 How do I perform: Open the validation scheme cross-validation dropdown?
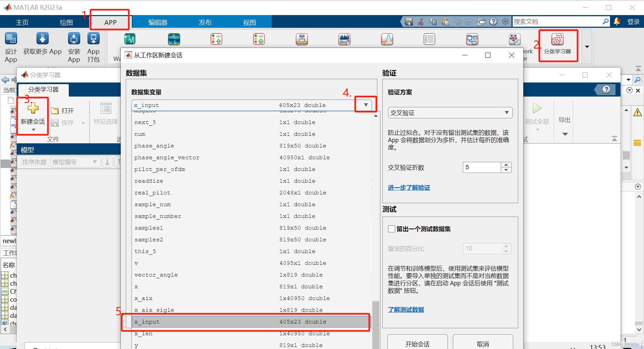tap(450, 113)
